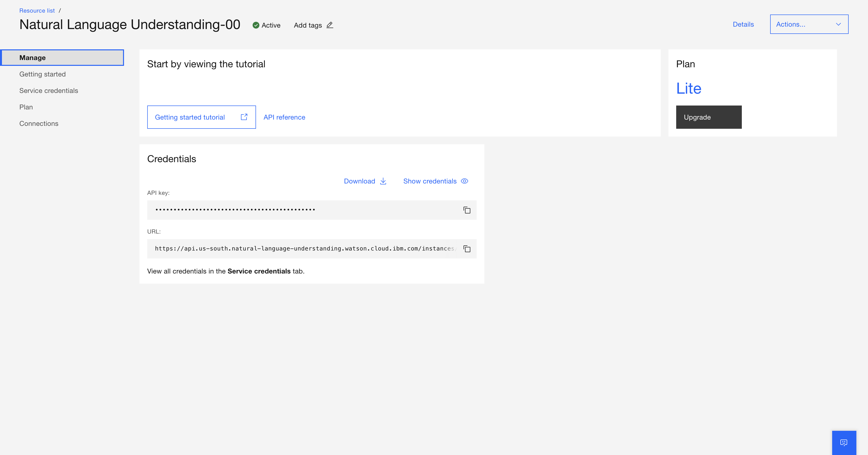Switch to the Plan sidebar item
The height and width of the screenshot is (455, 868).
point(26,107)
